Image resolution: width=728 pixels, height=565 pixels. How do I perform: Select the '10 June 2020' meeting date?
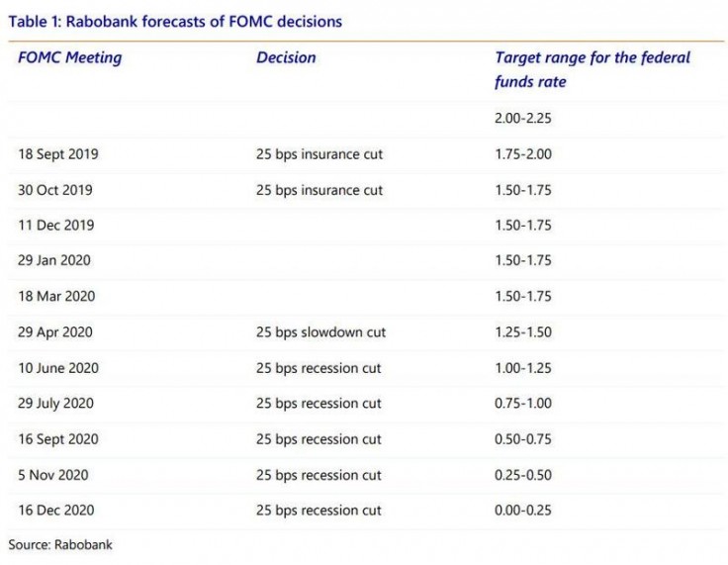pos(58,368)
